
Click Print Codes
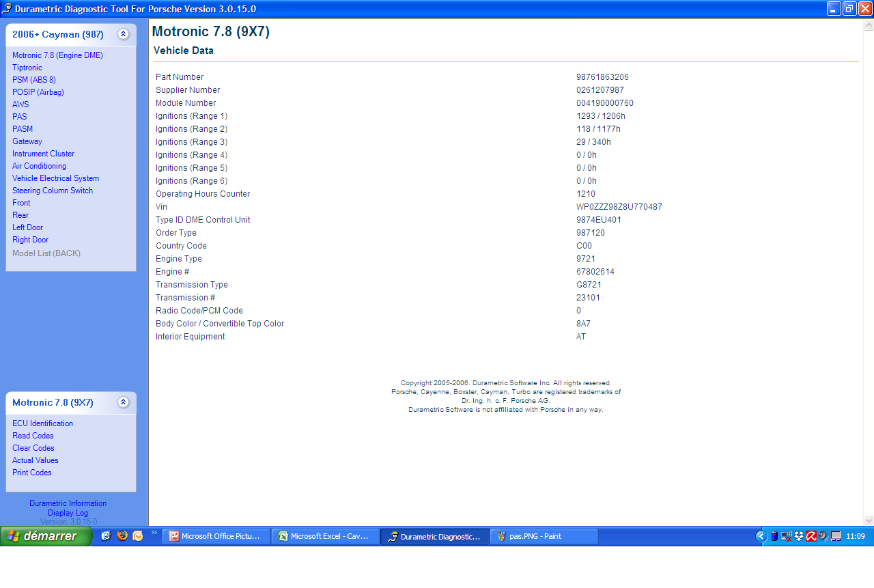[32, 473]
